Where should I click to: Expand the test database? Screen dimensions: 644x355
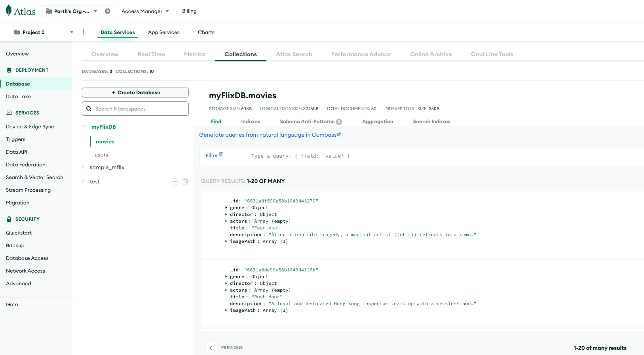click(83, 181)
